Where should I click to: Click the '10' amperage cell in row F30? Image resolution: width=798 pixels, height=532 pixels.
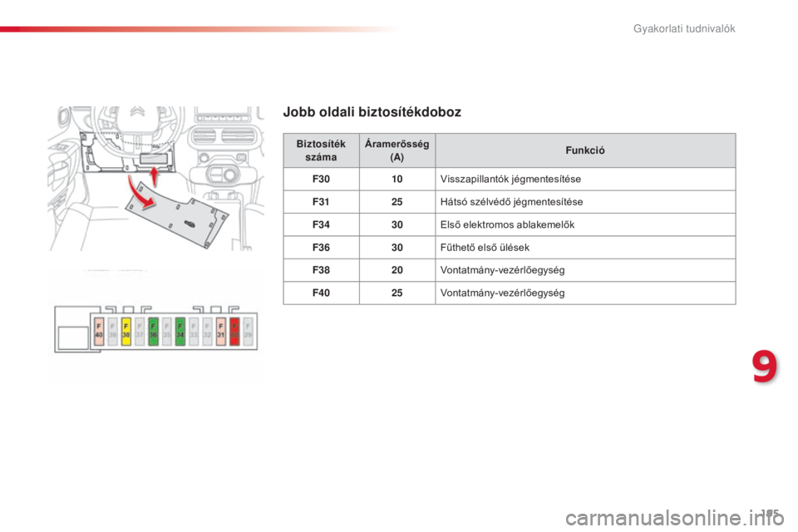397,180
